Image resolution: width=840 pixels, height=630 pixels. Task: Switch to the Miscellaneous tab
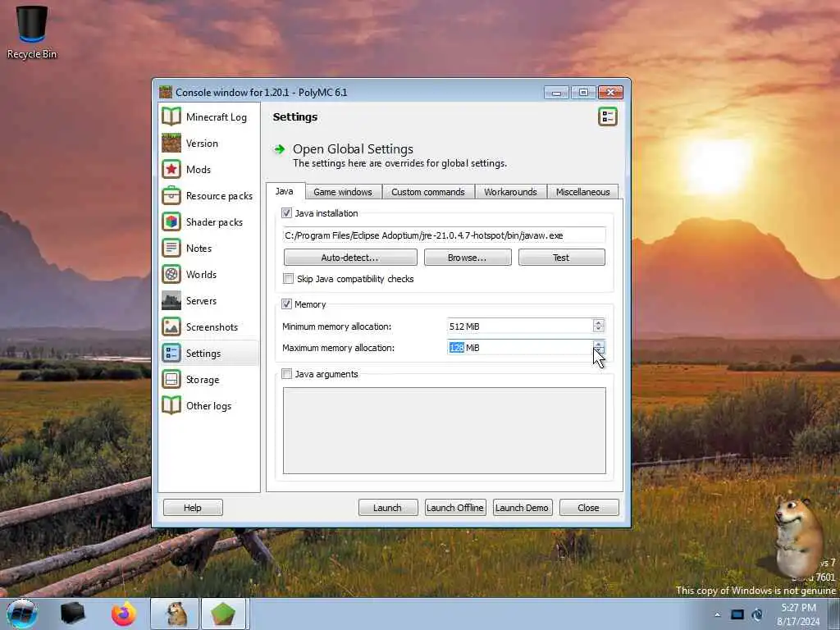click(x=583, y=192)
